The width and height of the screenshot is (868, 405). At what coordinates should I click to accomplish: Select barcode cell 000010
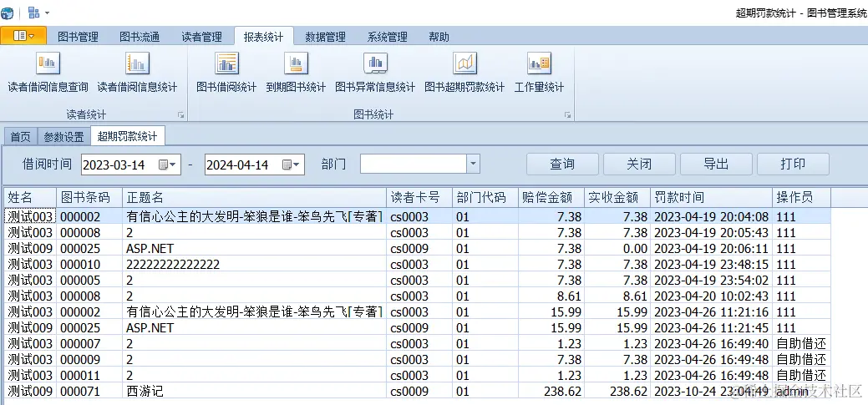pos(89,265)
